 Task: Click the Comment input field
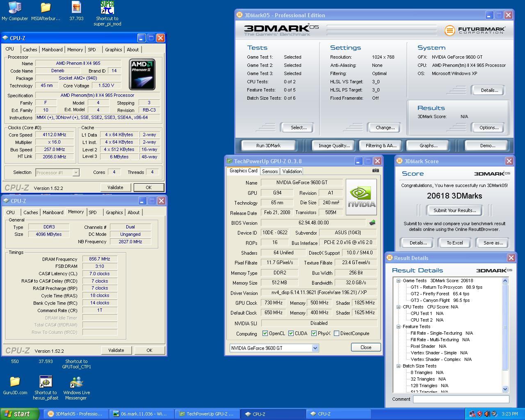461,399
